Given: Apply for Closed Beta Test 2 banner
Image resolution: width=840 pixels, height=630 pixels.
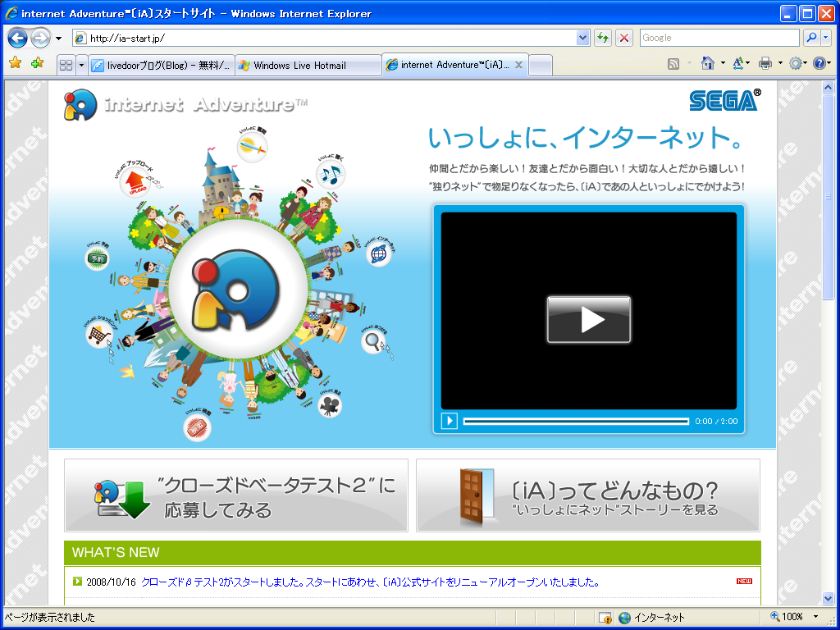Looking at the screenshot, I should [x=236, y=495].
